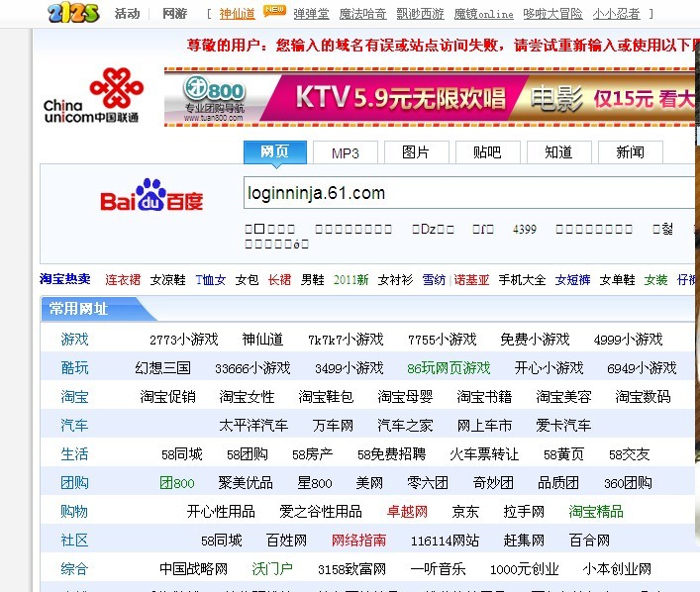Open the 酷玩 category link
Viewport: 700px width, 592px height.
tap(74, 368)
